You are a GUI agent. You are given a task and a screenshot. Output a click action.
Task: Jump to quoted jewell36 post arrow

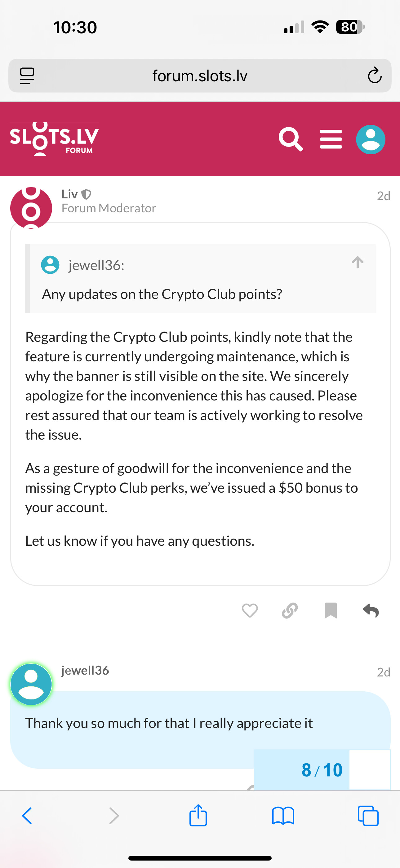pyautogui.click(x=358, y=262)
